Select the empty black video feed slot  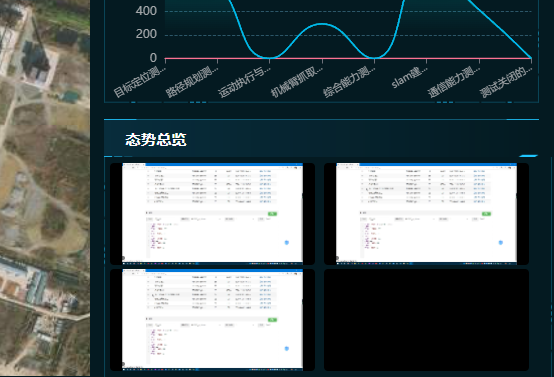click(426, 320)
